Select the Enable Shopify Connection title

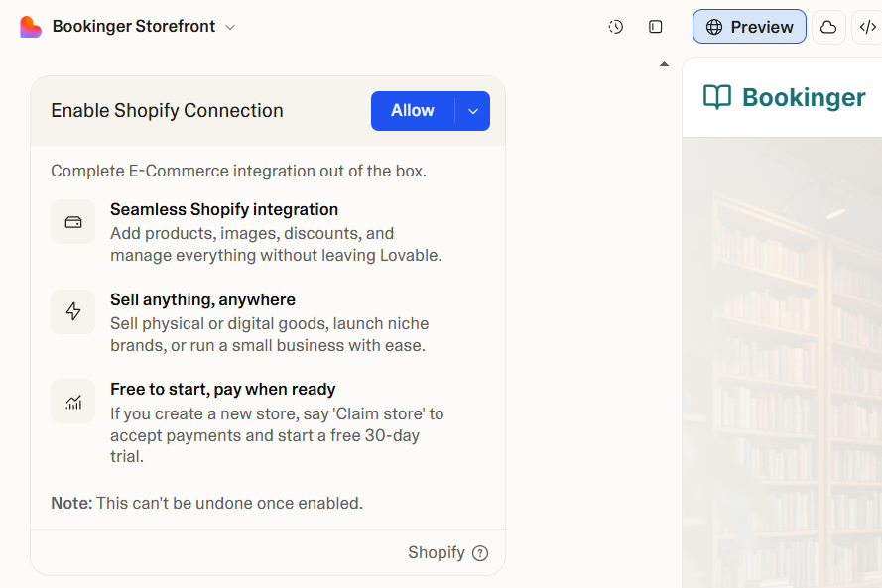[x=167, y=110]
